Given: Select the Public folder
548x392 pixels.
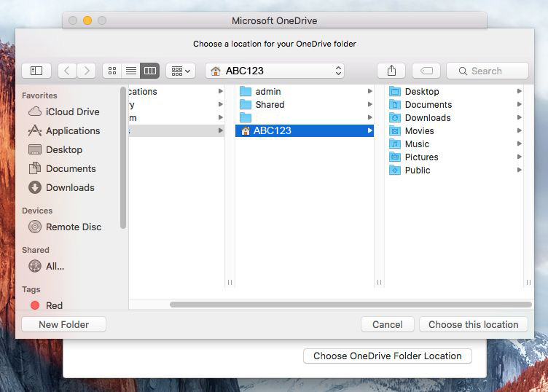Looking at the screenshot, I should pyautogui.click(x=454, y=170).
